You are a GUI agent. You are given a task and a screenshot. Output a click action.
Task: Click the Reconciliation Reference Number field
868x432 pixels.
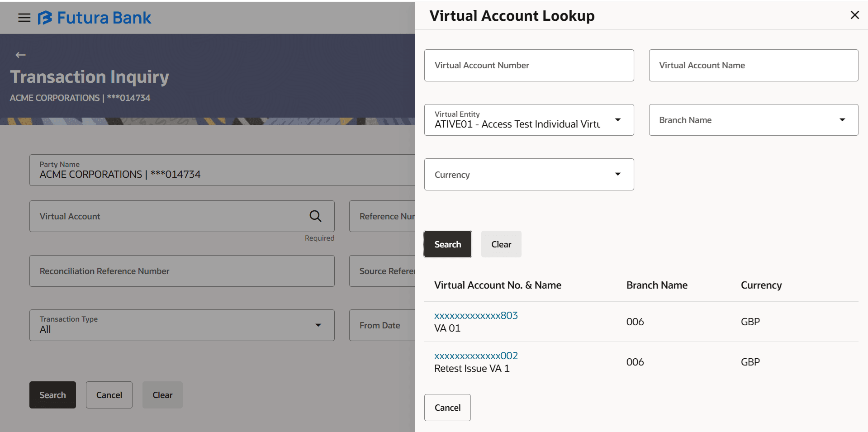click(182, 271)
